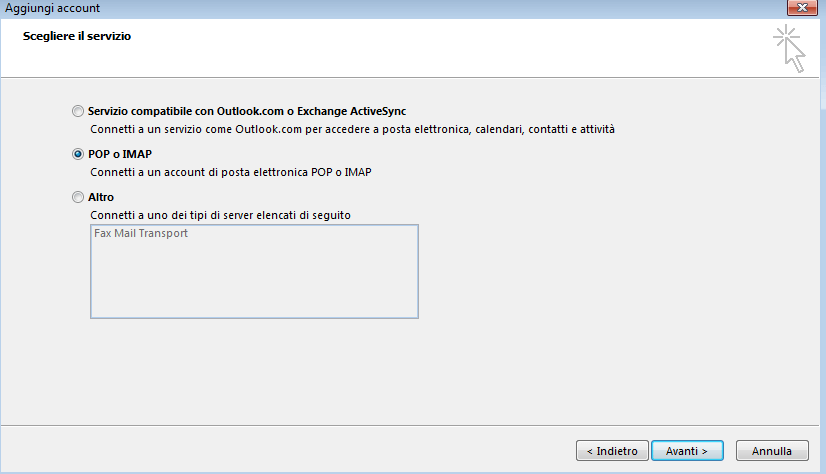The height and width of the screenshot is (474, 826).
Task: Click the 'Aggiungi account' title bar text
Action: [52, 8]
